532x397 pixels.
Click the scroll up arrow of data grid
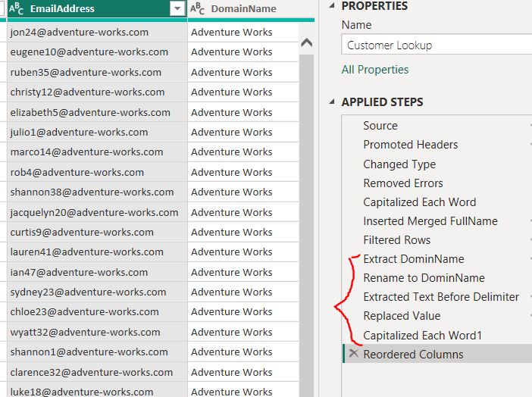(307, 43)
